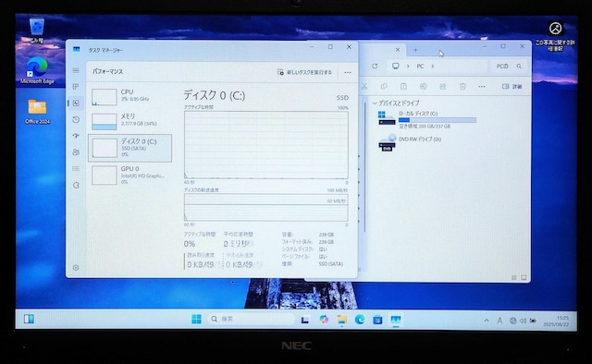The height and width of the screenshot is (364, 592).
Task: Click the monitor icon in Explorer address bar
Action: pos(395,66)
